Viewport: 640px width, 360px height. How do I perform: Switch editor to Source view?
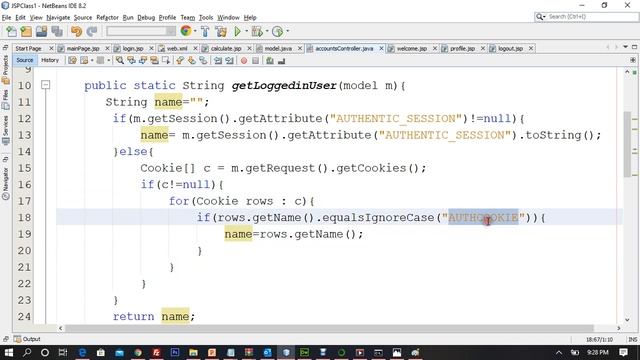click(x=24, y=60)
